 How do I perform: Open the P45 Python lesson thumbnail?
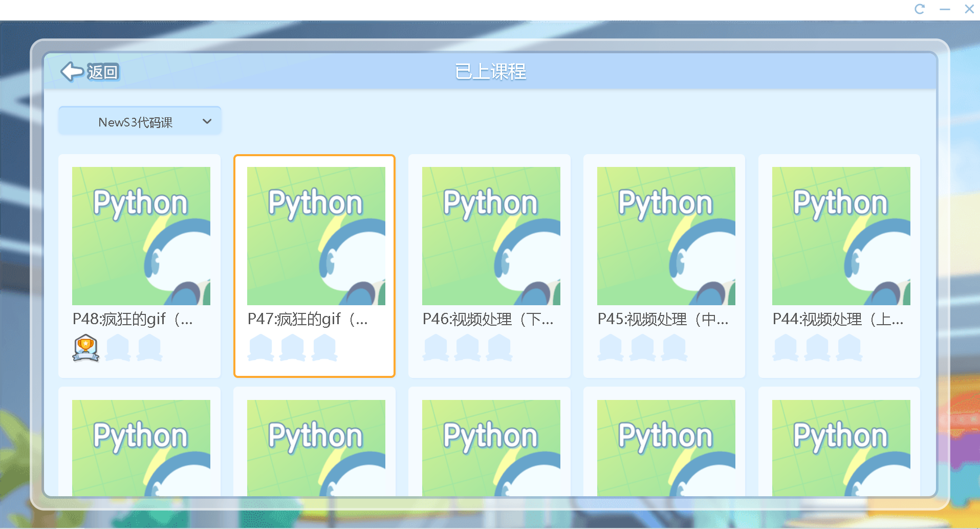[666, 236]
